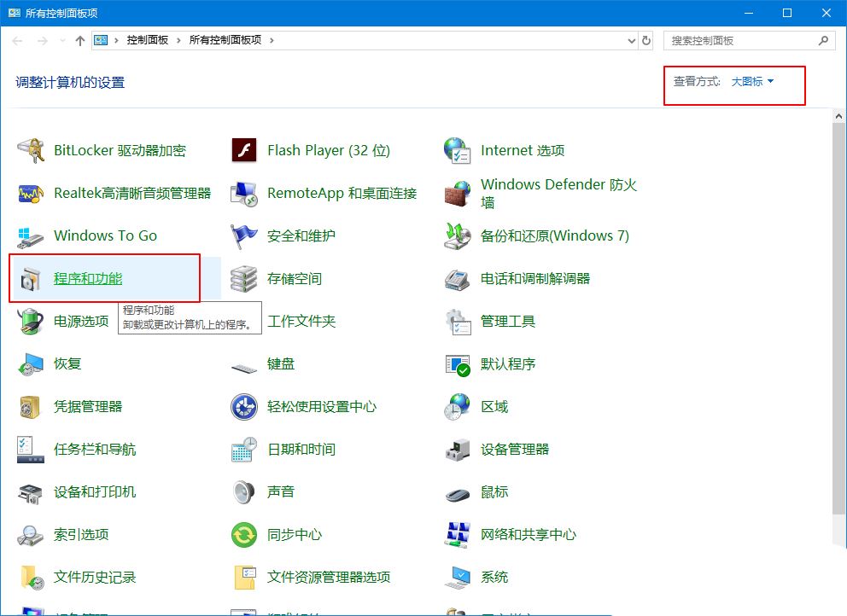Viewport: 847px width, 616px height.
Task: Open the 轻松使用设置中心 icon
Action: pyautogui.click(x=244, y=407)
